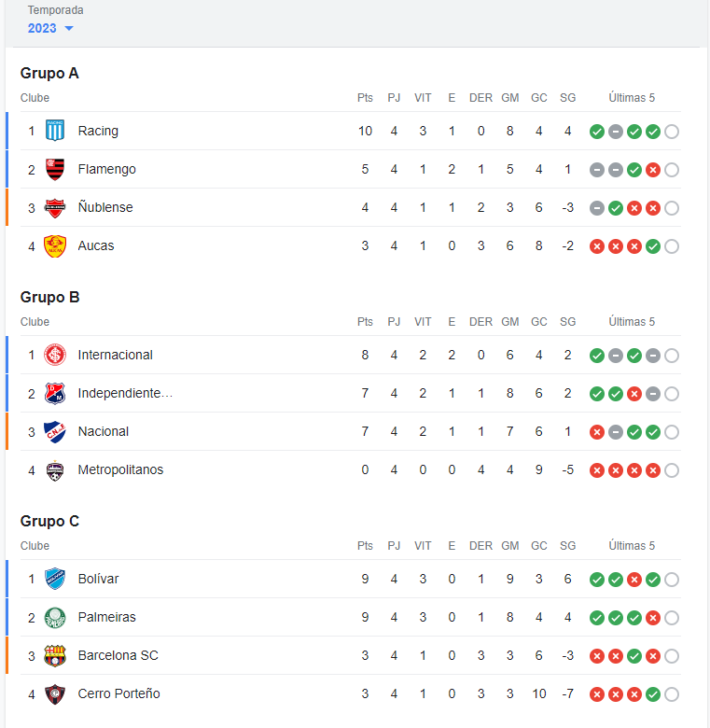Click the Pts column header in Grupo A
Screen dimensions: 710x728
pyautogui.click(x=365, y=98)
